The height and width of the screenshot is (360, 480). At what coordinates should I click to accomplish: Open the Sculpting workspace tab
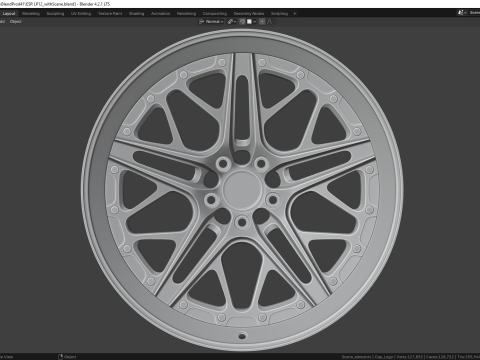point(55,14)
